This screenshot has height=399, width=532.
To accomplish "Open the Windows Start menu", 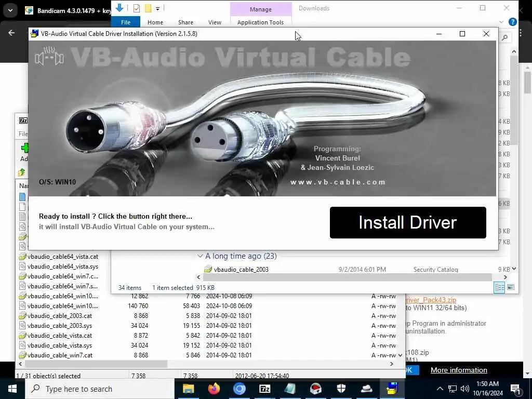I will [12, 389].
